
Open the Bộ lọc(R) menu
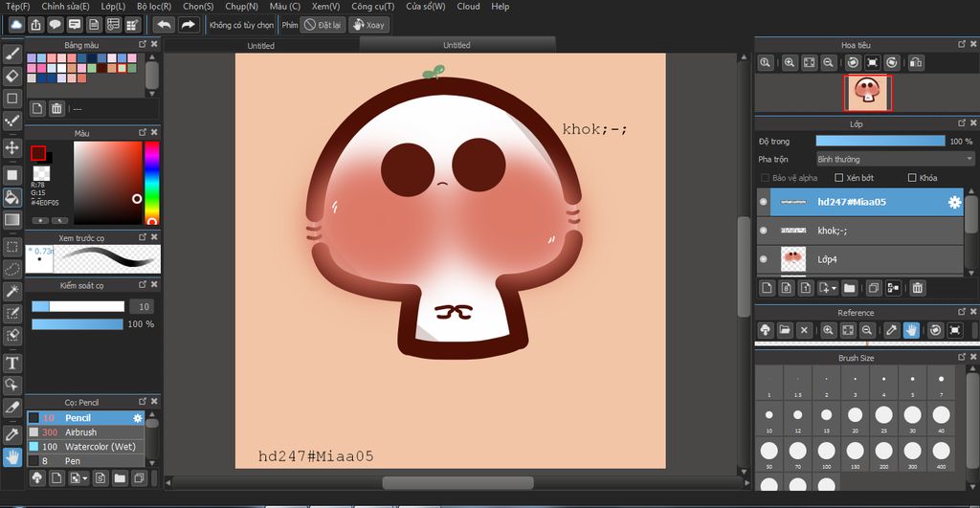pos(154,7)
